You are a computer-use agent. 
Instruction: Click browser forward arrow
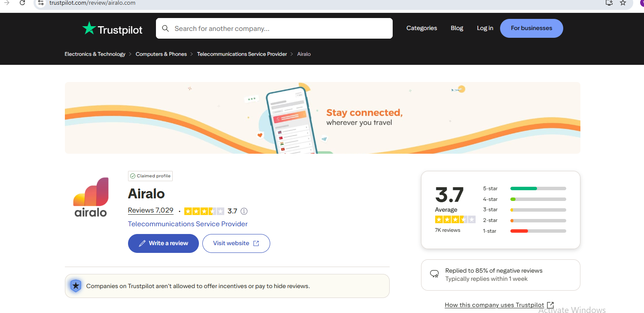[x=6, y=3]
